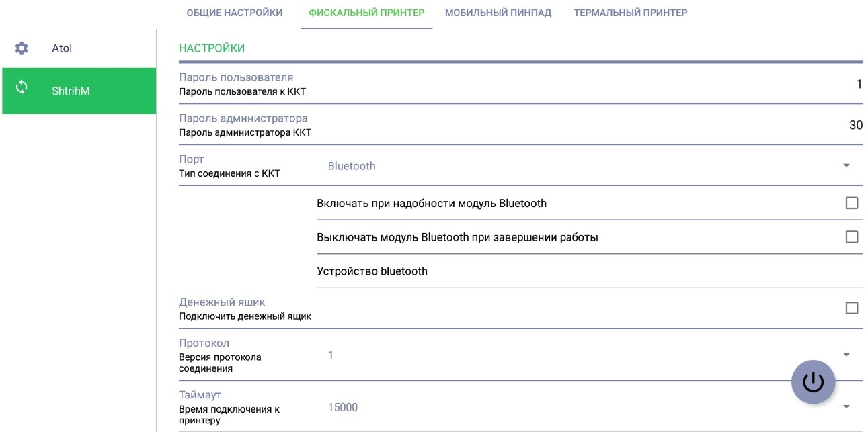The image size is (868, 432).
Task: Open the Мобильный пинпад tab
Action: click(x=498, y=13)
